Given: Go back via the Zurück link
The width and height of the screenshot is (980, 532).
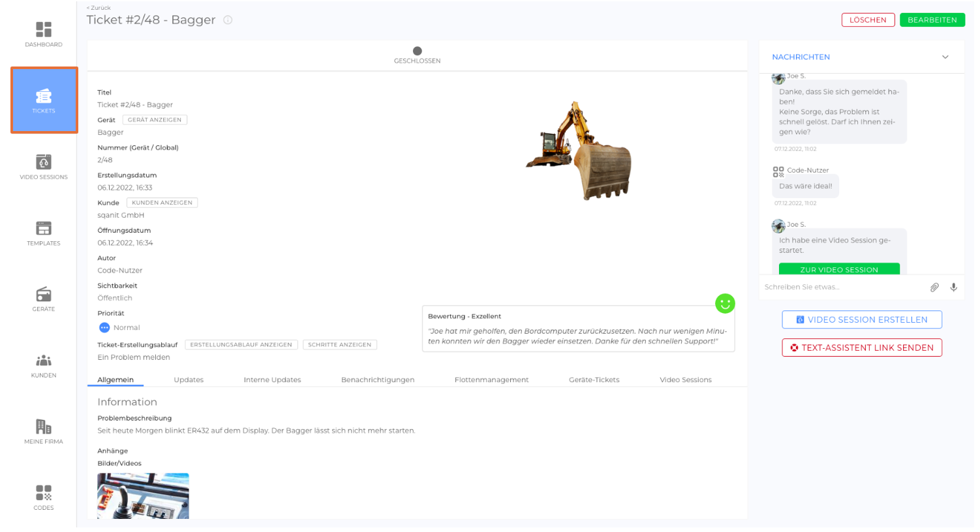Looking at the screenshot, I should [99, 8].
